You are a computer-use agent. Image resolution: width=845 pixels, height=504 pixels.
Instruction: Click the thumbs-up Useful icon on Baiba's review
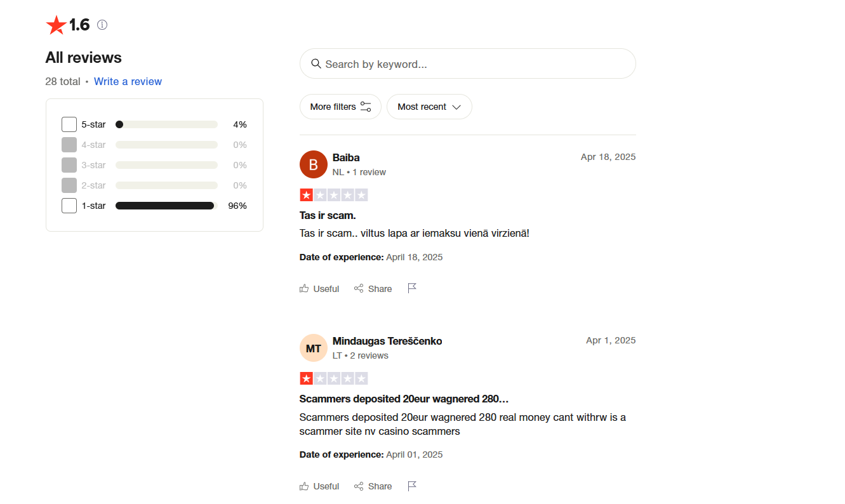click(304, 289)
